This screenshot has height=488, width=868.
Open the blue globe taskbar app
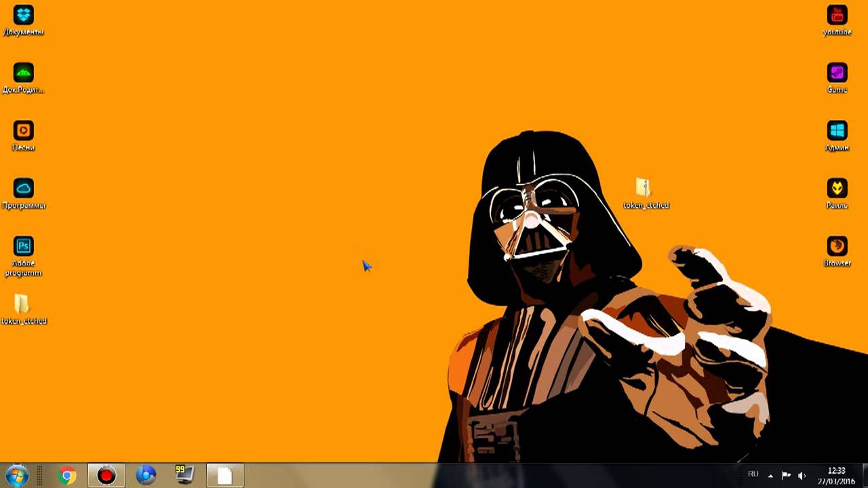point(146,476)
